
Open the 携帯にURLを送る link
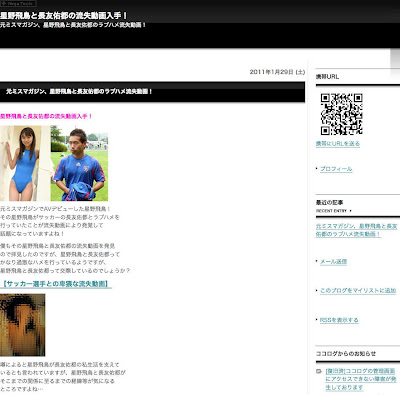(x=338, y=144)
